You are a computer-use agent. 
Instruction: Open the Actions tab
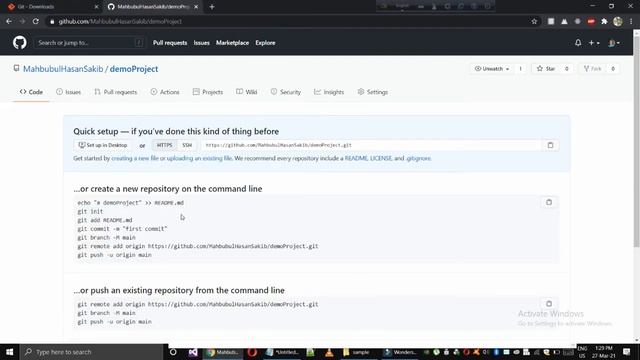165,92
